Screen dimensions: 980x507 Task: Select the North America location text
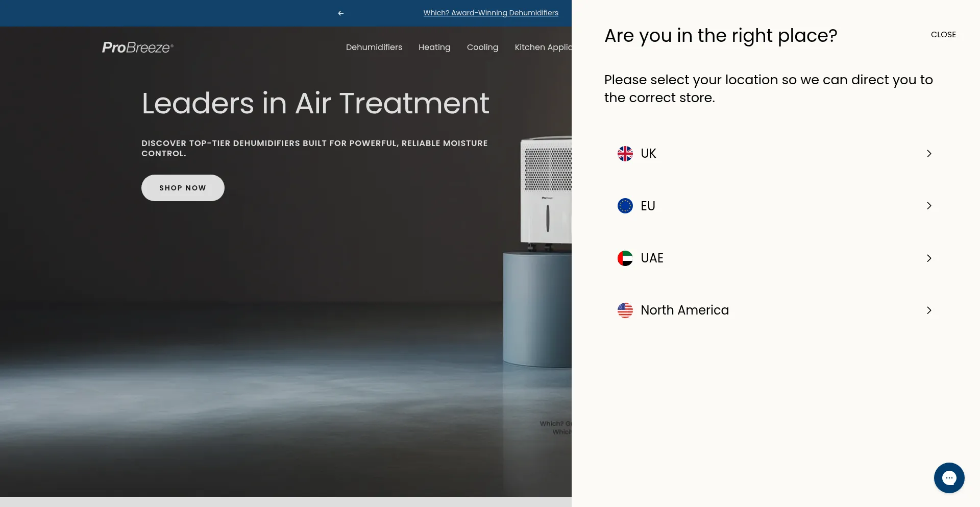pyautogui.click(x=684, y=310)
